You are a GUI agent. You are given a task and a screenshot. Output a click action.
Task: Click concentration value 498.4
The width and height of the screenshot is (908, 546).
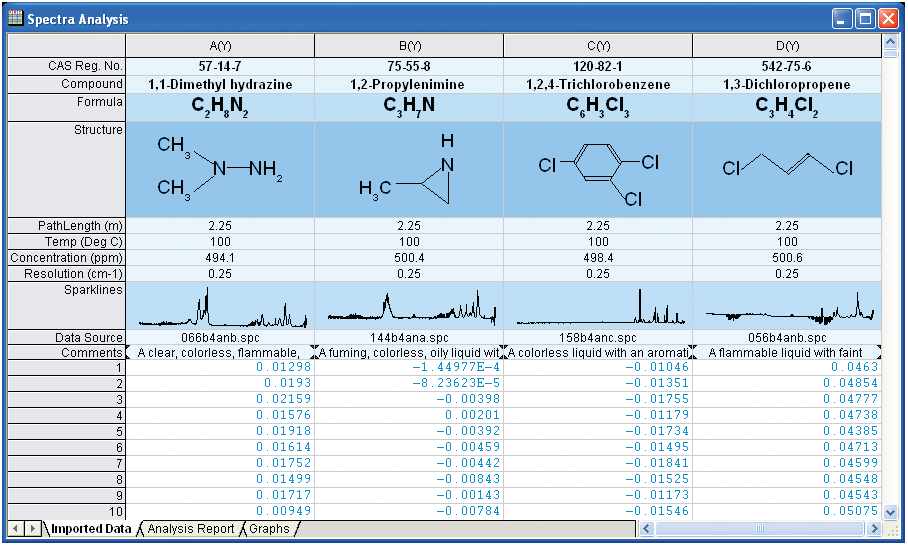pos(598,258)
